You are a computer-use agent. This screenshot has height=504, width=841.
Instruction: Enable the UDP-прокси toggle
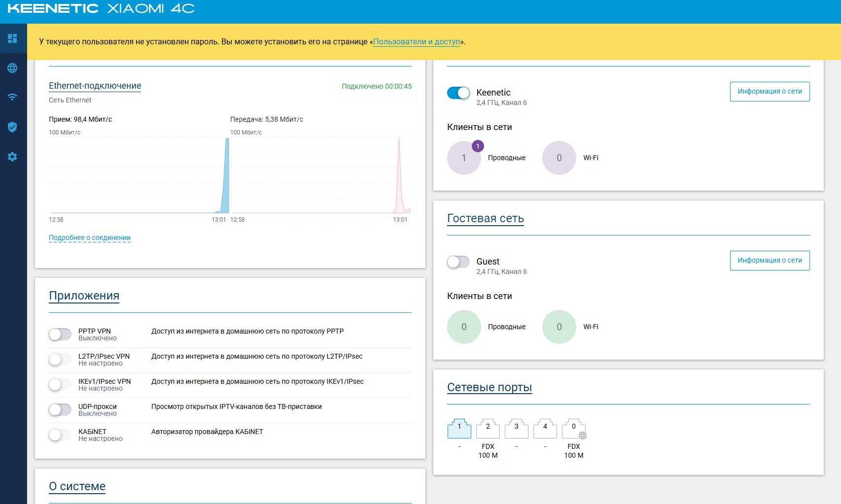click(60, 410)
